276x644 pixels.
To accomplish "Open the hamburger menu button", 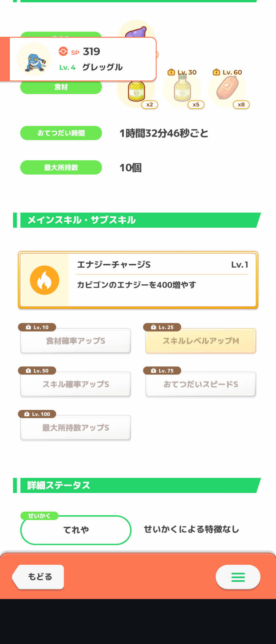I will 238,577.
